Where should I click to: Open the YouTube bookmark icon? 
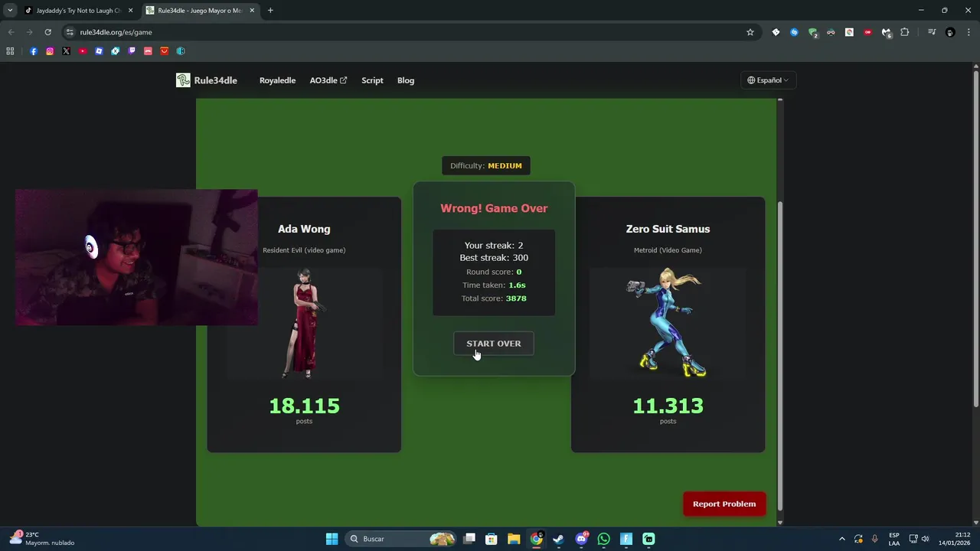click(x=83, y=51)
